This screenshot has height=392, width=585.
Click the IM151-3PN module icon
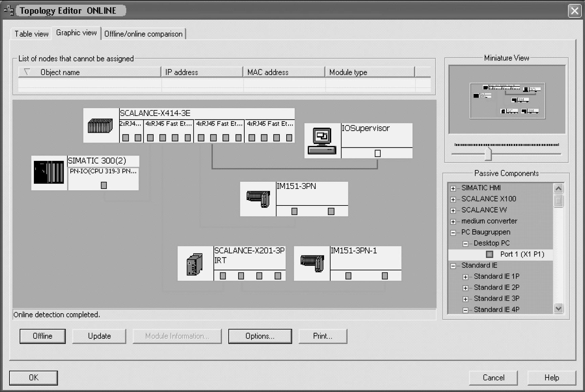258,199
